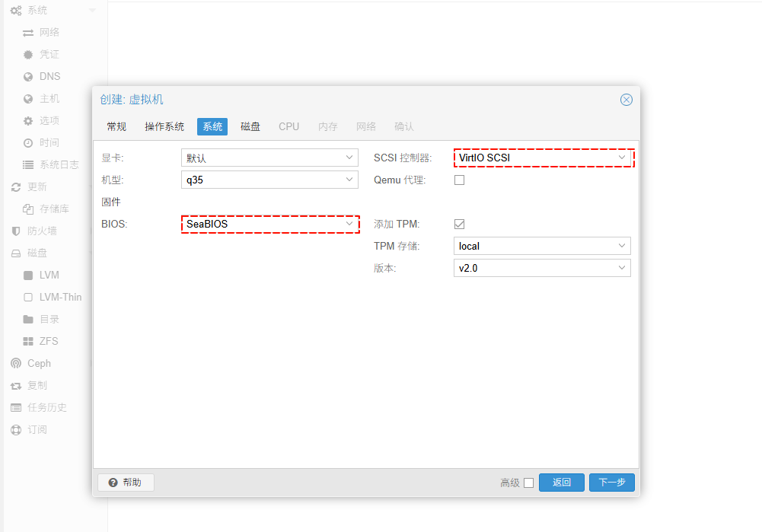The height and width of the screenshot is (532, 762).
Task: Click the 网络 network icon in sidebar
Action: click(28, 33)
